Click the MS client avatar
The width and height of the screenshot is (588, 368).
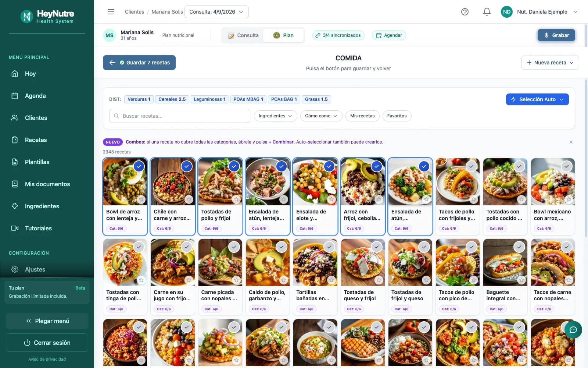(110, 35)
